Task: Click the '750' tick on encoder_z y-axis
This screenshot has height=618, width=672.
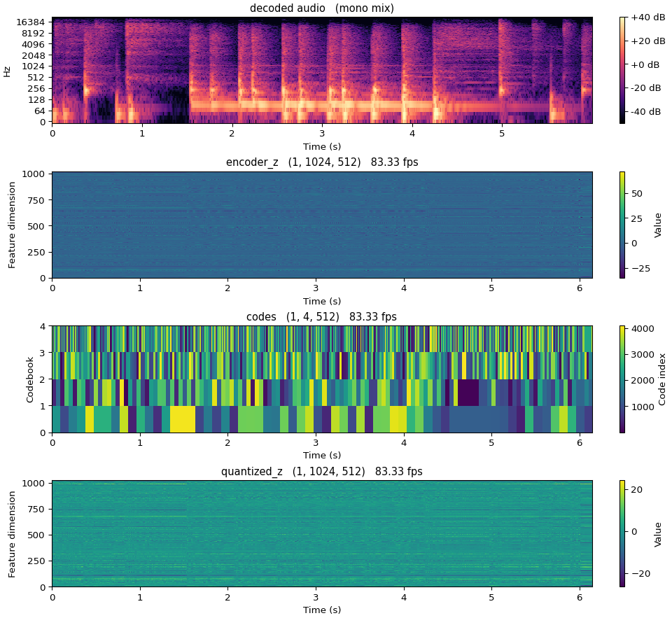Action: [36, 200]
